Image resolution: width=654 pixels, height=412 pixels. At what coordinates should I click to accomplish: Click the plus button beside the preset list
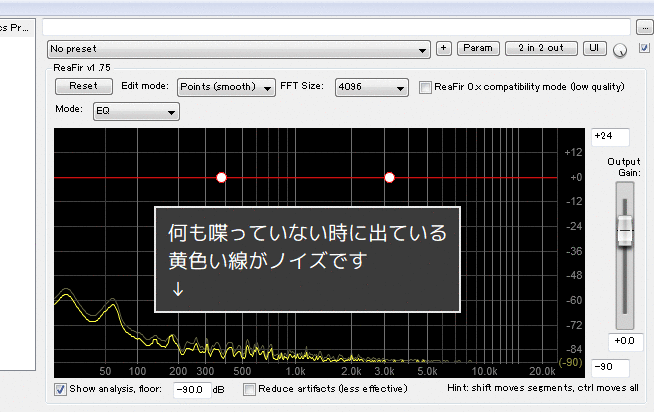[x=444, y=48]
